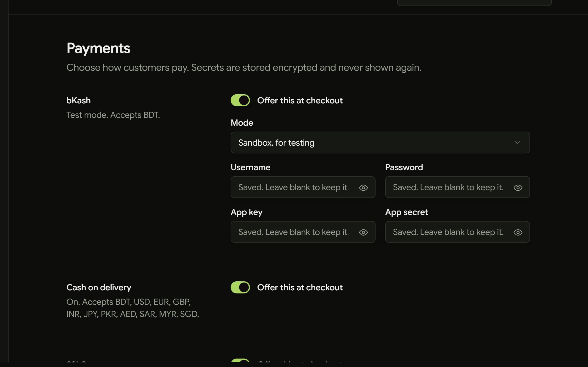Reveal the Username field with eye icon
The width and height of the screenshot is (588, 367).
(363, 188)
